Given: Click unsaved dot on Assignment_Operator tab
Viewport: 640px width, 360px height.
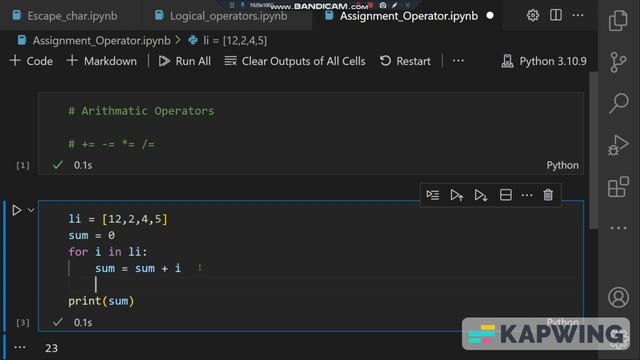Looking at the screenshot, I should click(x=490, y=16).
